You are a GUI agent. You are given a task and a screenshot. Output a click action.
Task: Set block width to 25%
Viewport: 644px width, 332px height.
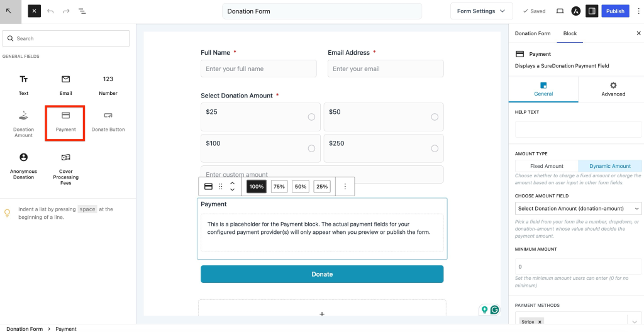[323, 187]
